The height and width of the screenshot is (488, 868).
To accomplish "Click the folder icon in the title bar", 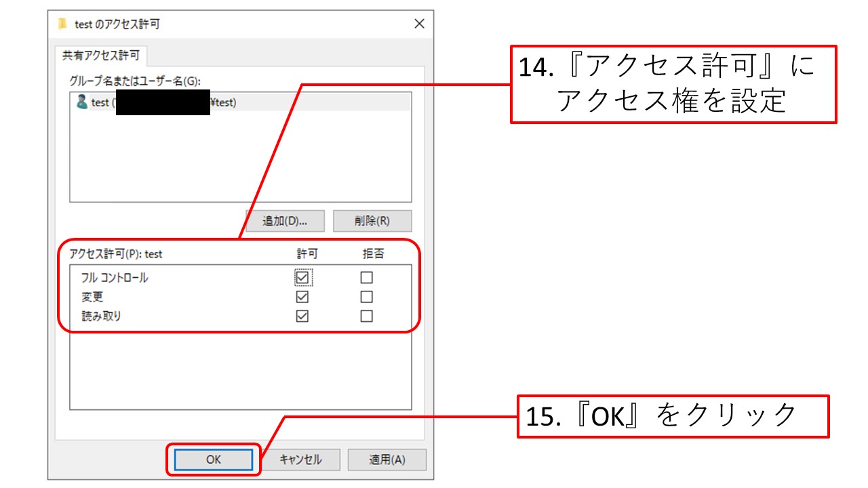I will (63, 24).
